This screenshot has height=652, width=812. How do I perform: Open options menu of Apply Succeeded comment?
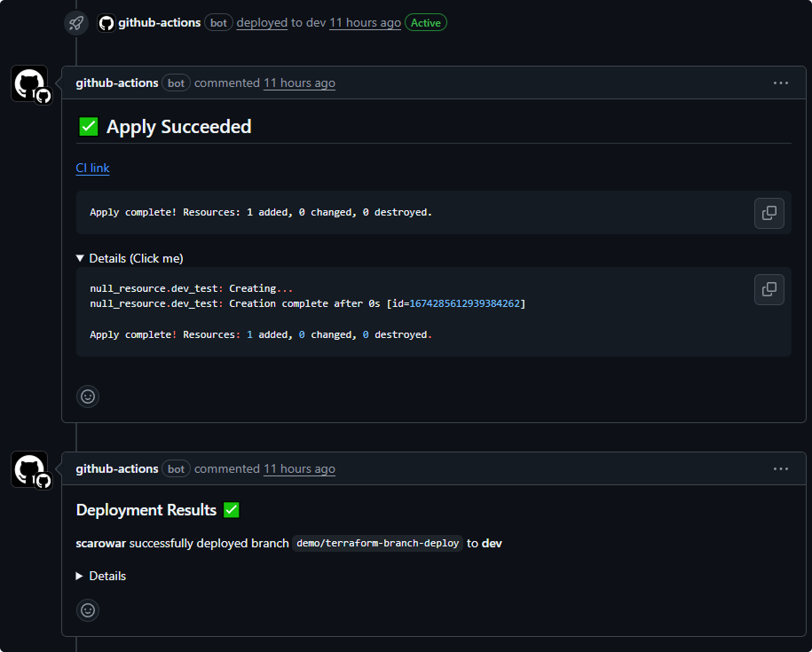(780, 82)
